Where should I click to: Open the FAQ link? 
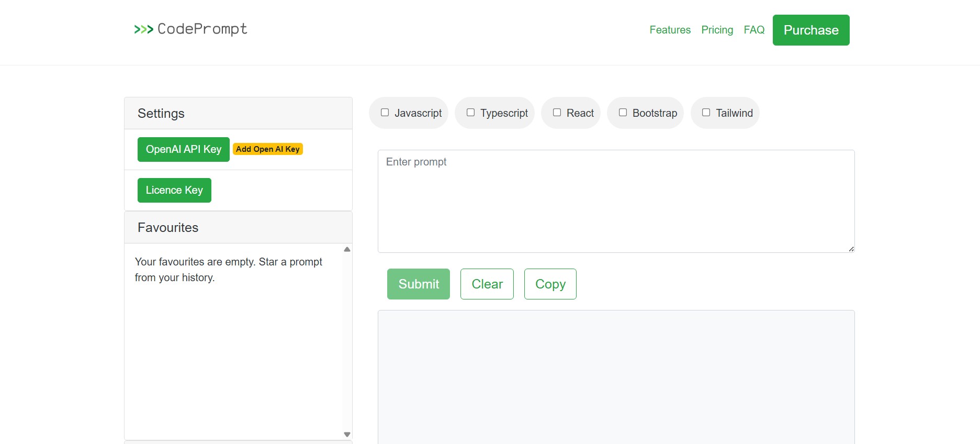pos(754,30)
